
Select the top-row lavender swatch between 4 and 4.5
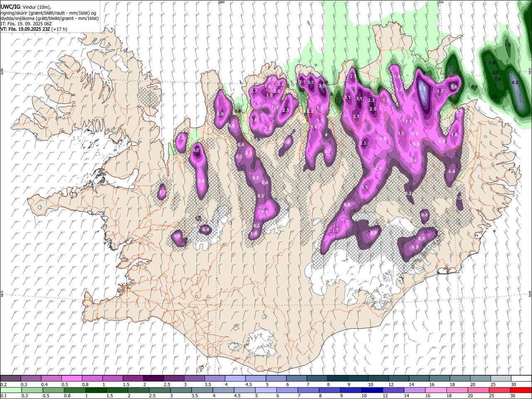point(235,379)
